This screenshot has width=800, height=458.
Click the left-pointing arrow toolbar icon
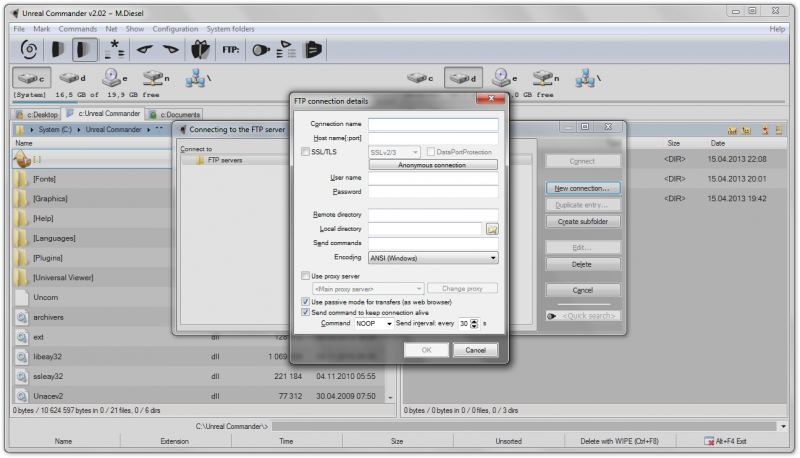(x=145, y=49)
